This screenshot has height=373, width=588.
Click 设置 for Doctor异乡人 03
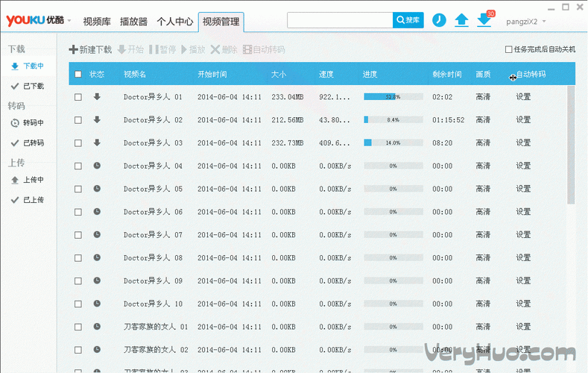point(523,143)
